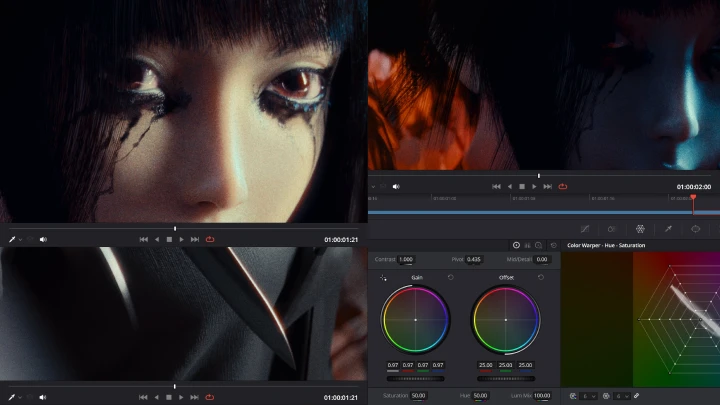
Task: Click the link icon under Color Warper grid
Action: tap(636, 395)
